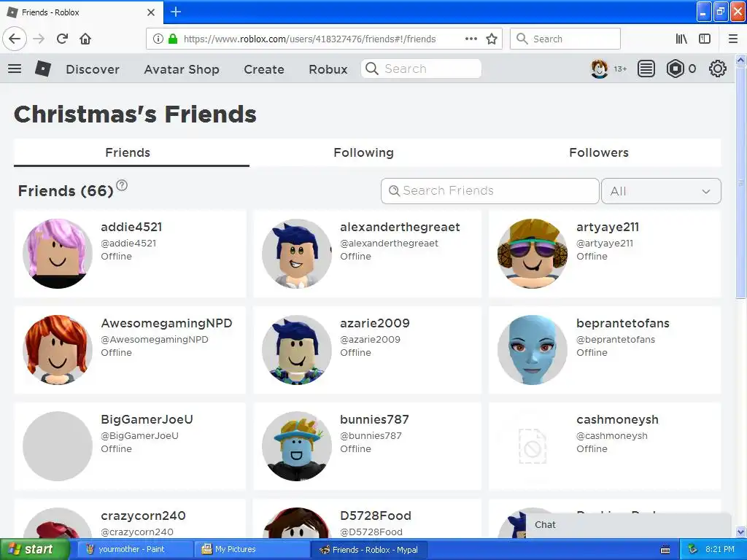Open the Roblox notifications feed icon
Image resolution: width=747 pixels, height=560 pixels.
(x=646, y=69)
